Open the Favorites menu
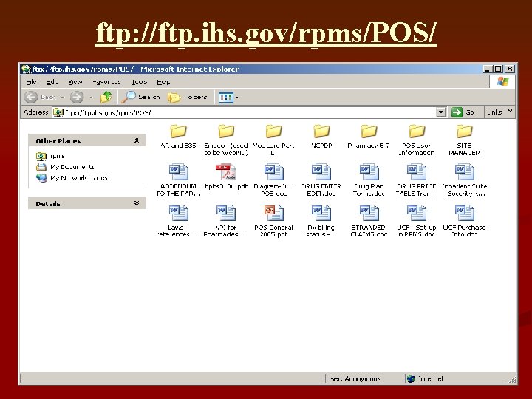Screen dimensions: 532x399 106,82
